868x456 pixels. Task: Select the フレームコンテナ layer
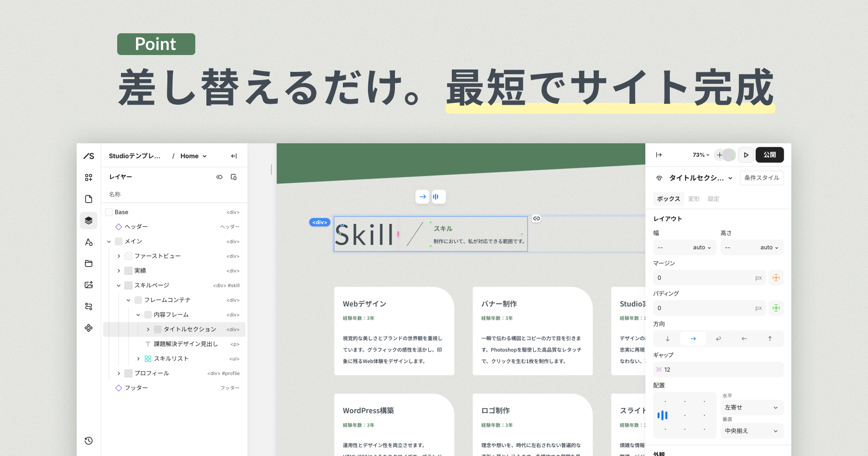click(175, 300)
